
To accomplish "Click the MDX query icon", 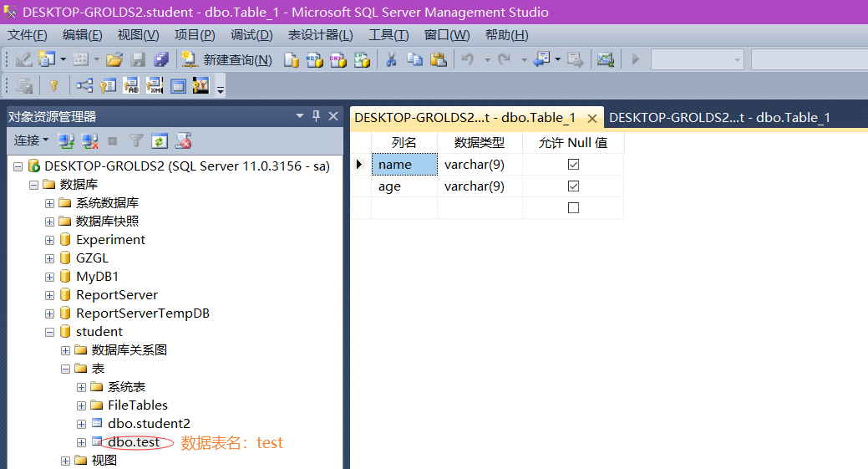I will (x=314, y=59).
